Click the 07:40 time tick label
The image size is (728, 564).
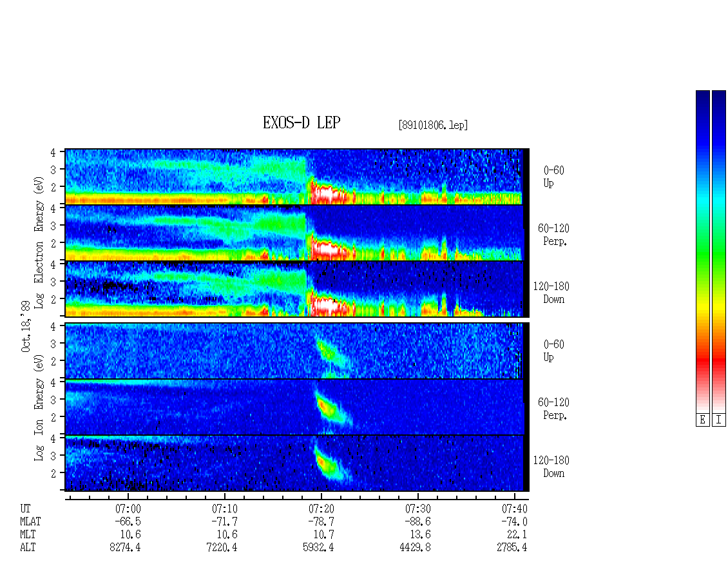pos(514,509)
